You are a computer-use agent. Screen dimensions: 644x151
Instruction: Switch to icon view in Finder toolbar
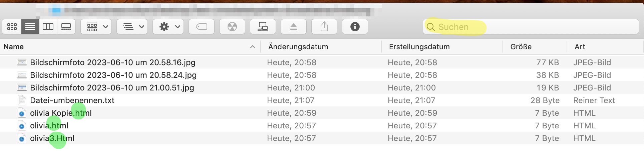click(12, 27)
